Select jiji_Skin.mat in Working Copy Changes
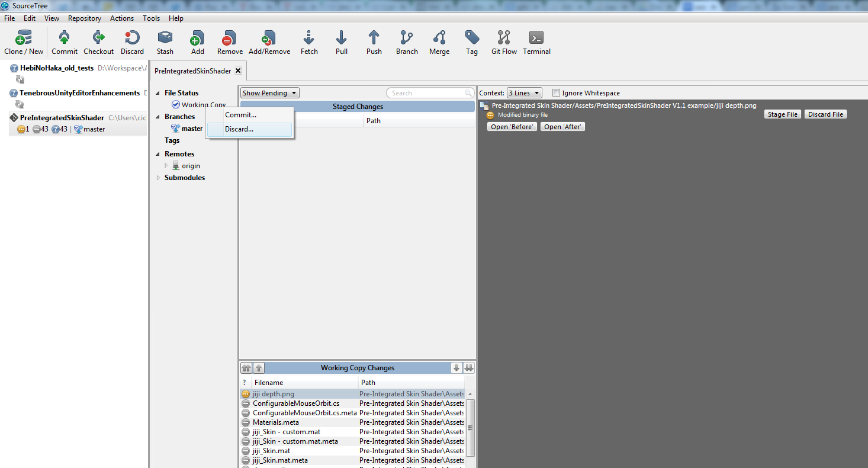868x468 pixels. click(x=271, y=451)
